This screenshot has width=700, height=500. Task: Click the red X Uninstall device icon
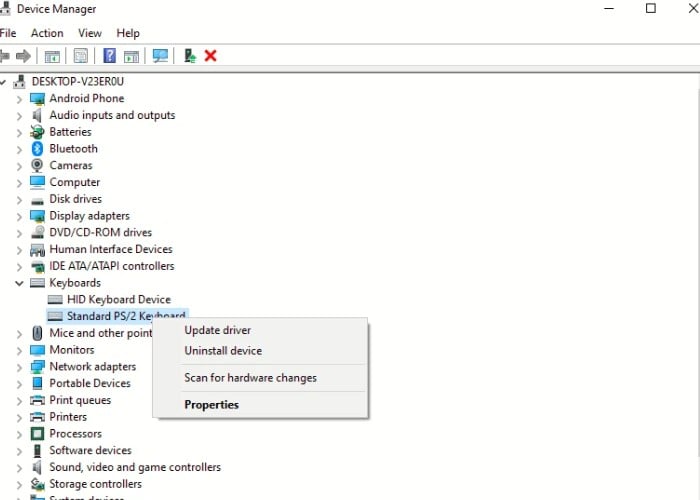tap(211, 56)
